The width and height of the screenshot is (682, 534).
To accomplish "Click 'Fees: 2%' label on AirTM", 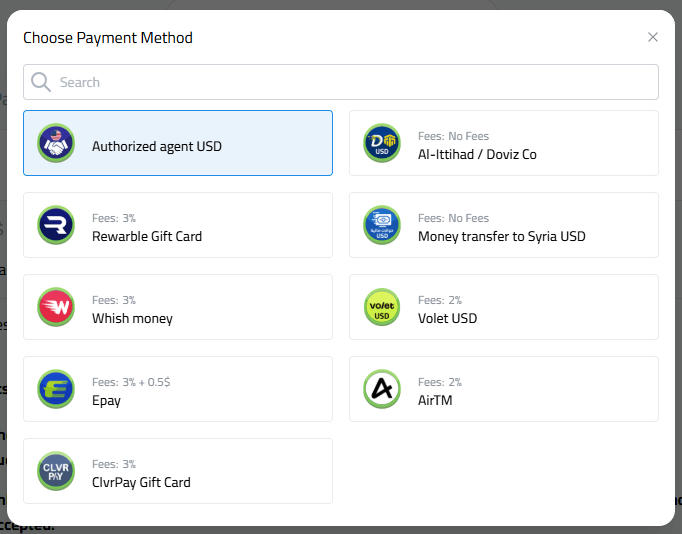I will pos(440,382).
